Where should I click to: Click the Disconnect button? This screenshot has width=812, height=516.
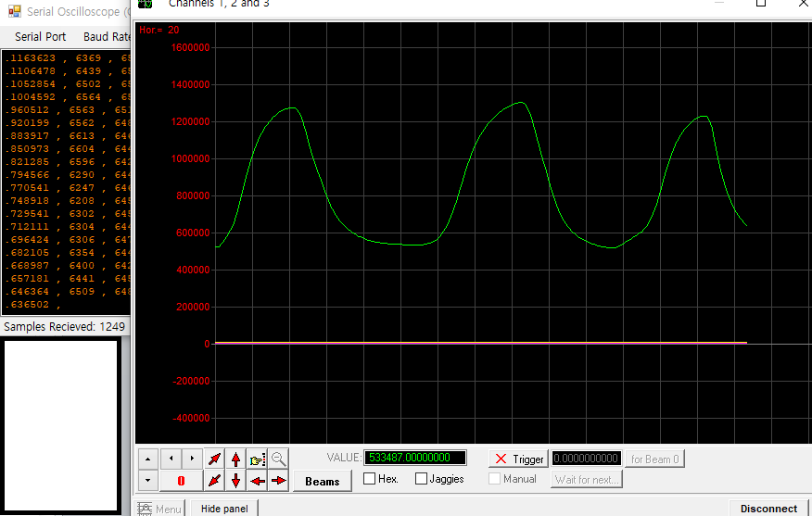tap(768, 509)
